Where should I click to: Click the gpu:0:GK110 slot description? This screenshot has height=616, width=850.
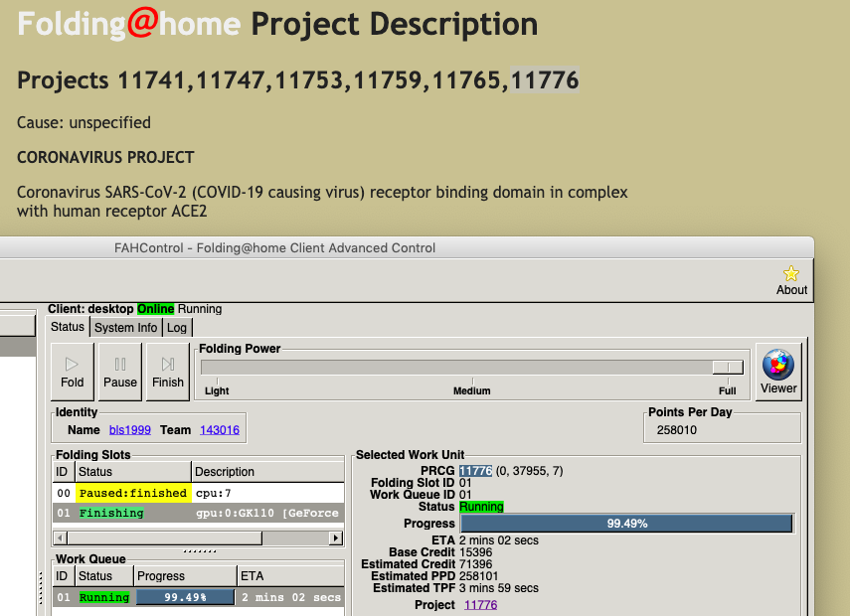click(267, 513)
